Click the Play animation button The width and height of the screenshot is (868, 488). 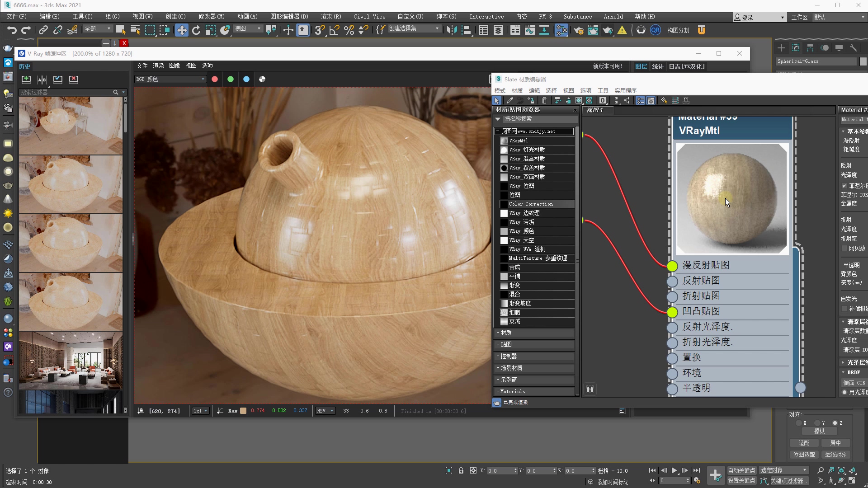pyautogui.click(x=674, y=470)
